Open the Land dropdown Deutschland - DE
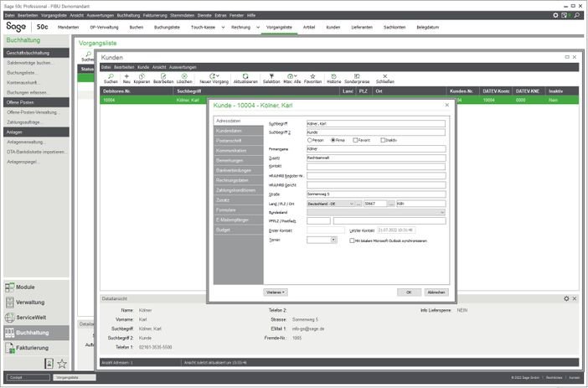This screenshot has height=388, width=588. (331, 204)
